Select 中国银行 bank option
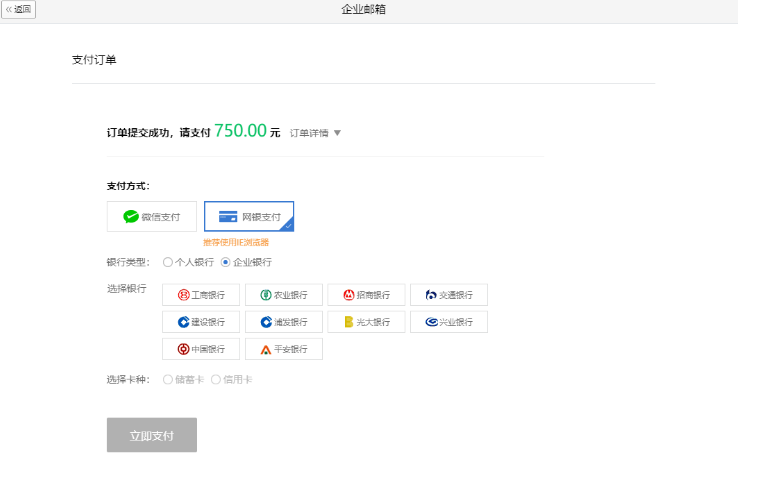This screenshot has width=766, height=494. pos(201,349)
